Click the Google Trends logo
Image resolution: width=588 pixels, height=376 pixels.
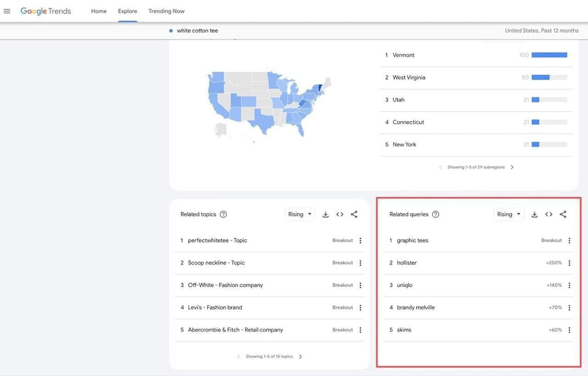(45, 11)
